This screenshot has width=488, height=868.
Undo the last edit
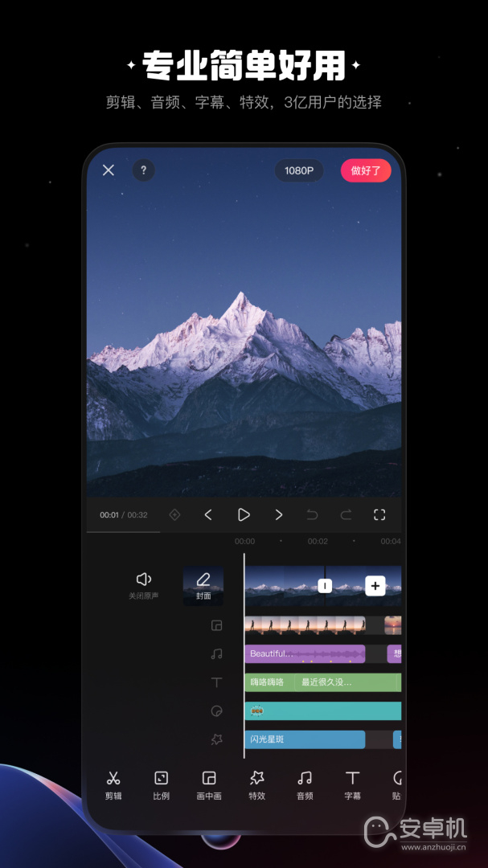[313, 515]
